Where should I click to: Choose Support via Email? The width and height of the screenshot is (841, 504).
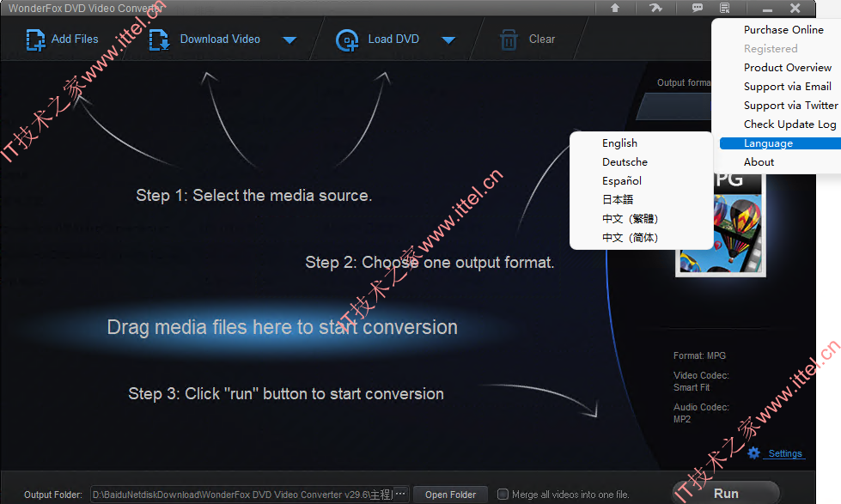(x=788, y=87)
